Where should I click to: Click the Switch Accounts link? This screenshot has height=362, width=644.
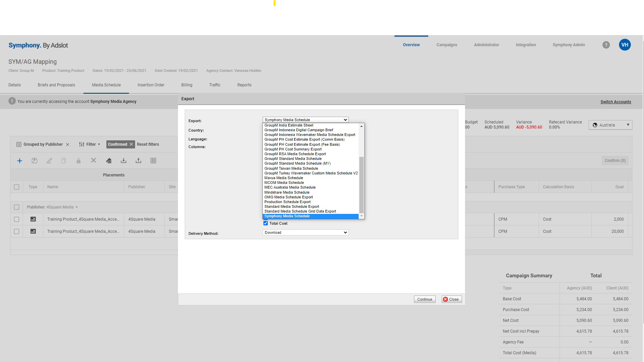[616, 102]
